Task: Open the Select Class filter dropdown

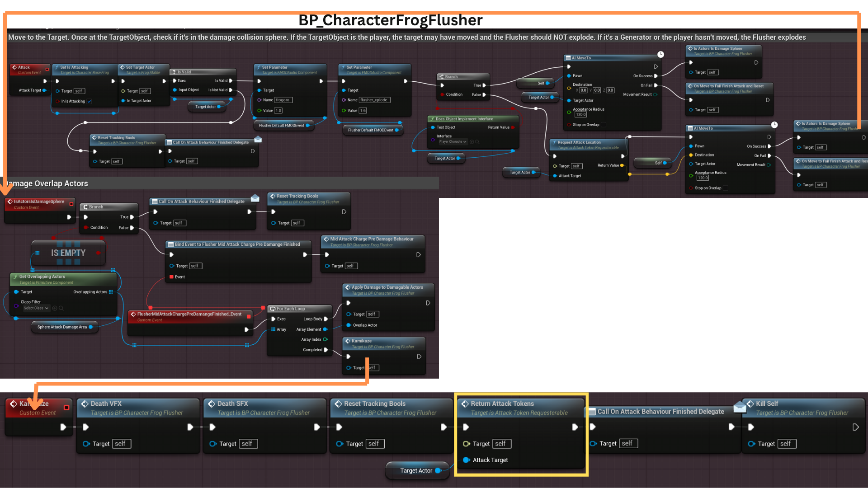Action: (x=36, y=308)
